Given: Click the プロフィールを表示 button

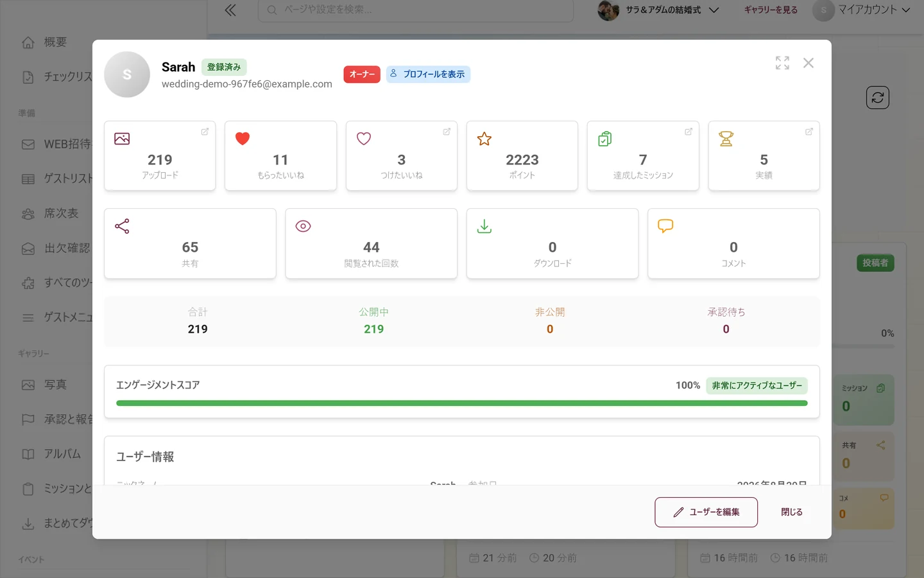Looking at the screenshot, I should [428, 74].
